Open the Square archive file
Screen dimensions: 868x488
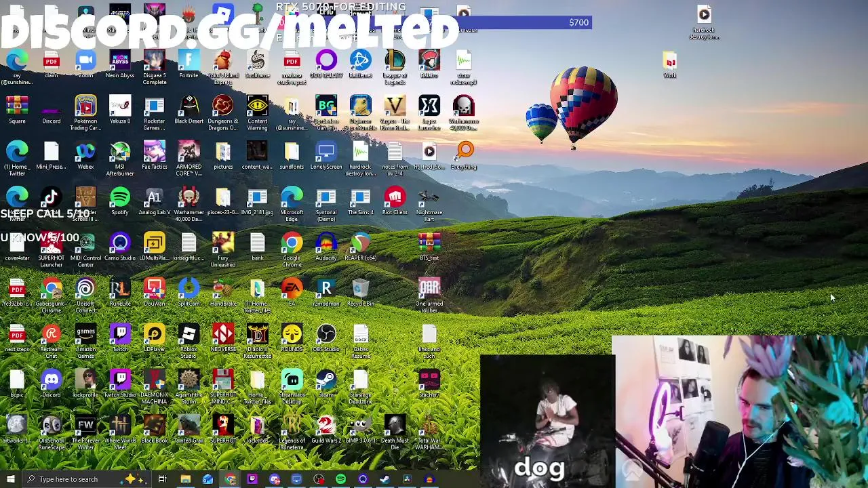point(17,106)
